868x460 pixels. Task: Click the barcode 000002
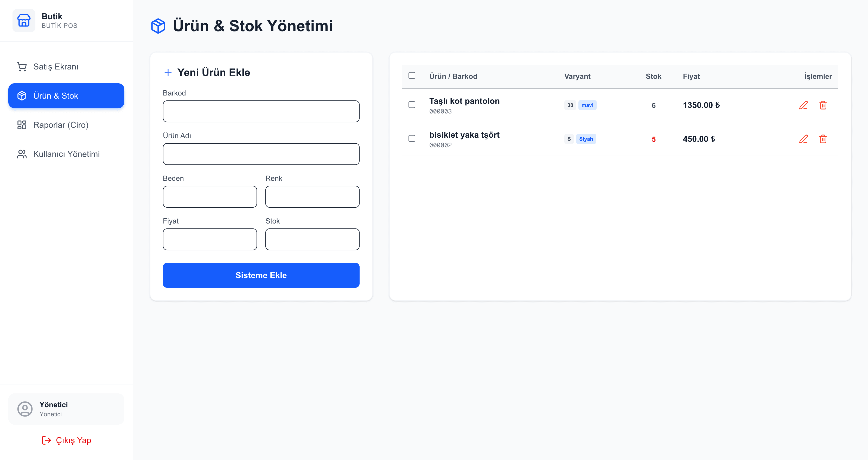coord(441,145)
